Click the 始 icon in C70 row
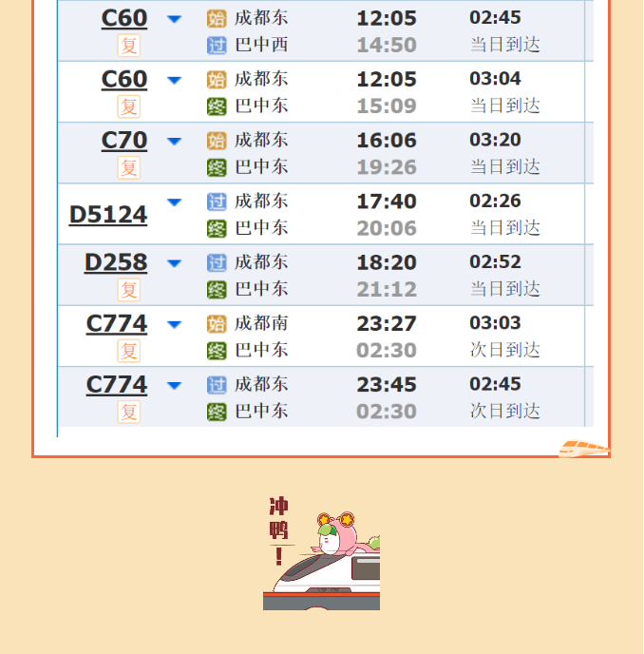 pos(217,141)
